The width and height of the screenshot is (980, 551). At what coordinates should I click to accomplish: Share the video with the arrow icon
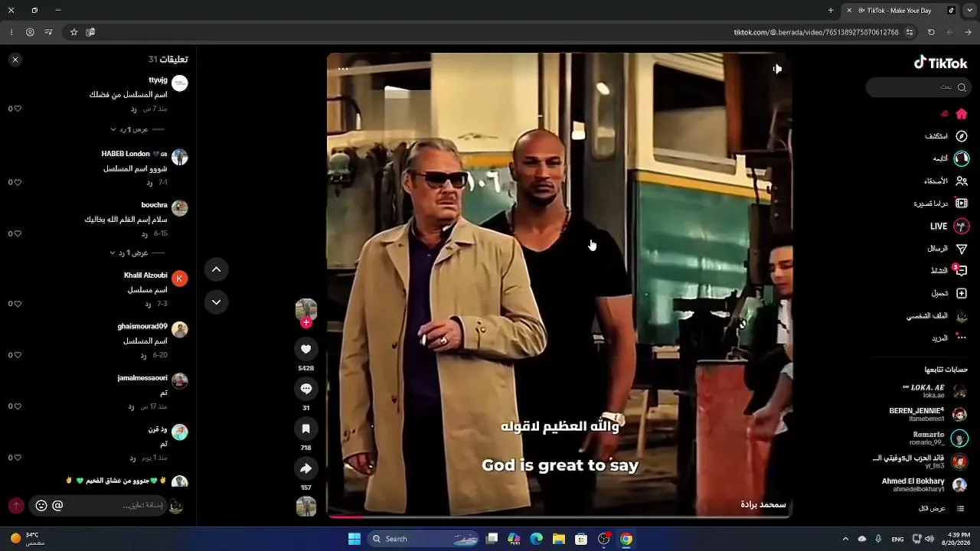click(x=306, y=468)
